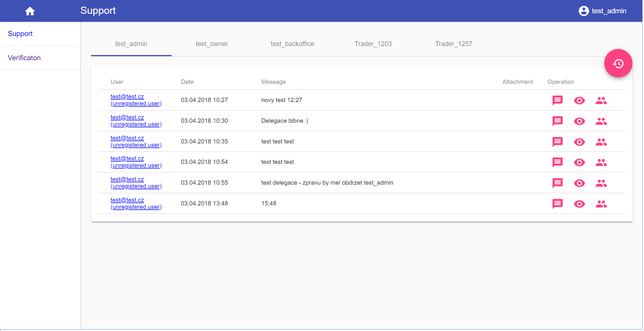Click the pink history floating button
This screenshot has width=644, height=331.
618,63
